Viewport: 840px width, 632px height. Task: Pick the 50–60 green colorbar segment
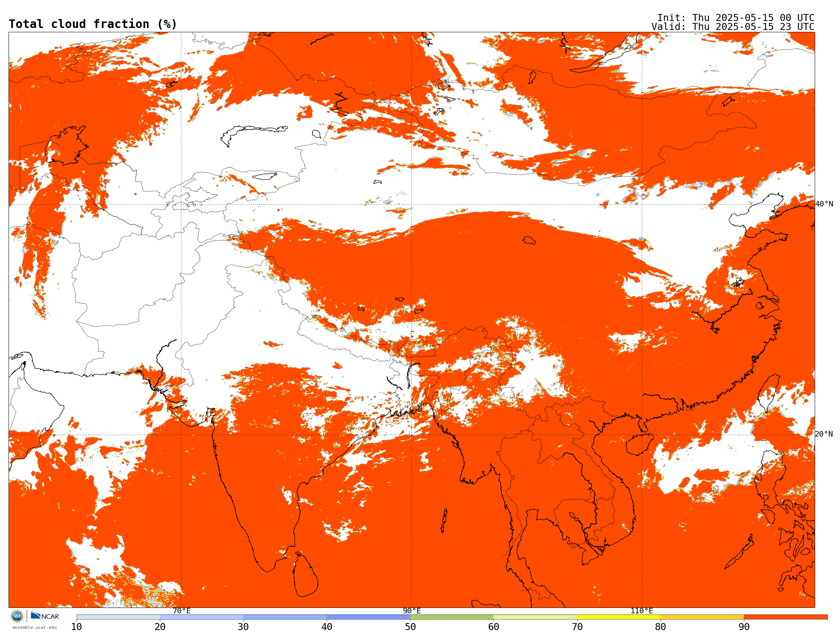click(x=452, y=617)
